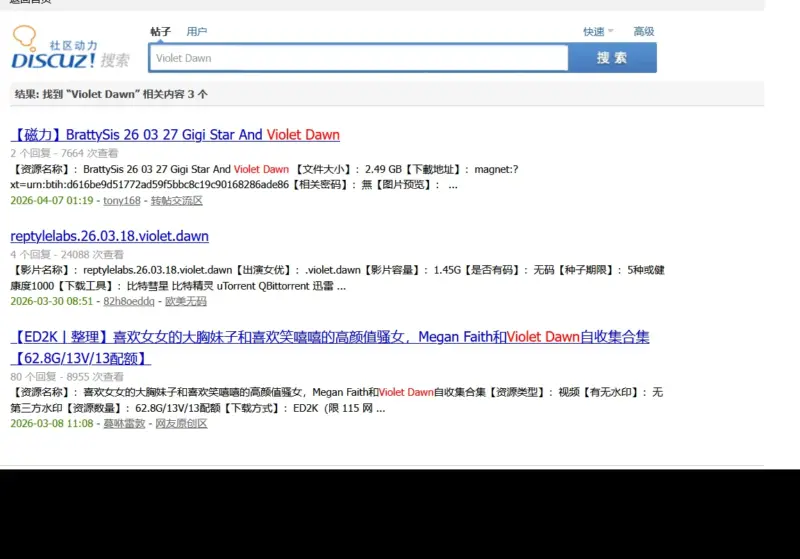Open the 转帖交流区 forum link
This screenshot has width=800, height=559.
(177, 200)
